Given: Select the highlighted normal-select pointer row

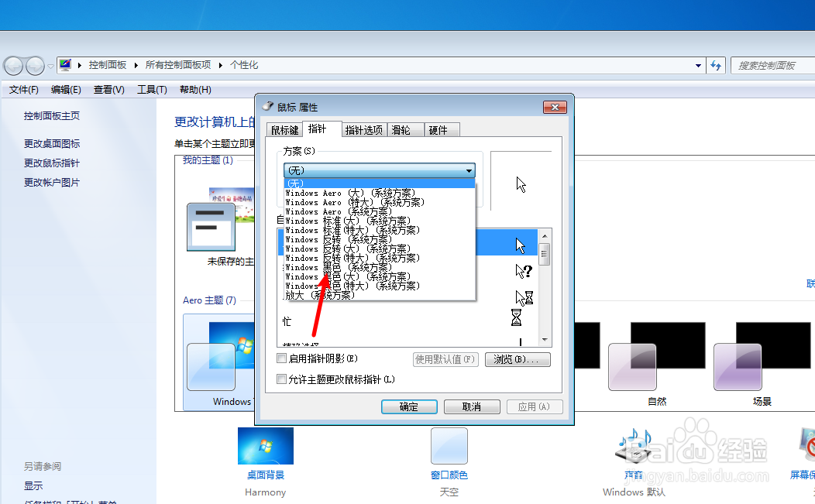Looking at the screenshot, I should point(408,242).
